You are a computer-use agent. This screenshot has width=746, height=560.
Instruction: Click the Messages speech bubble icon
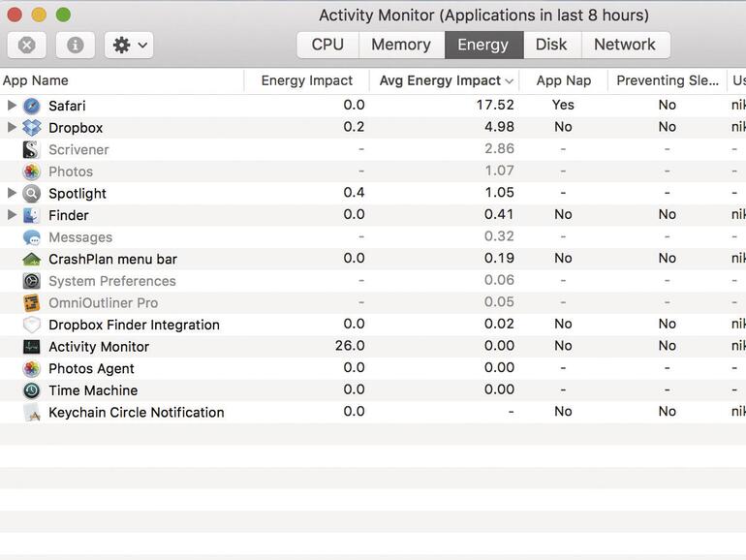(32, 237)
